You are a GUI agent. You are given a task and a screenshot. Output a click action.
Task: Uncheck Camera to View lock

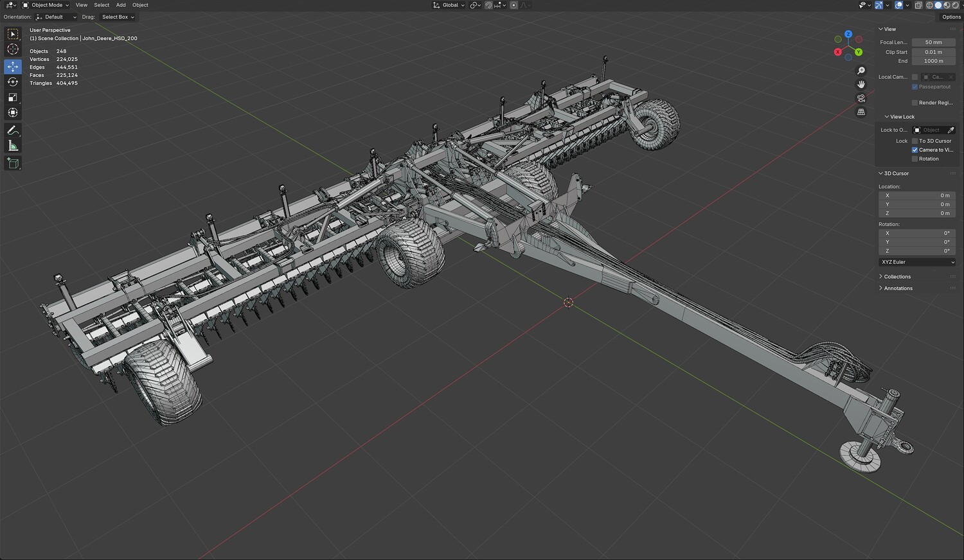[915, 150]
